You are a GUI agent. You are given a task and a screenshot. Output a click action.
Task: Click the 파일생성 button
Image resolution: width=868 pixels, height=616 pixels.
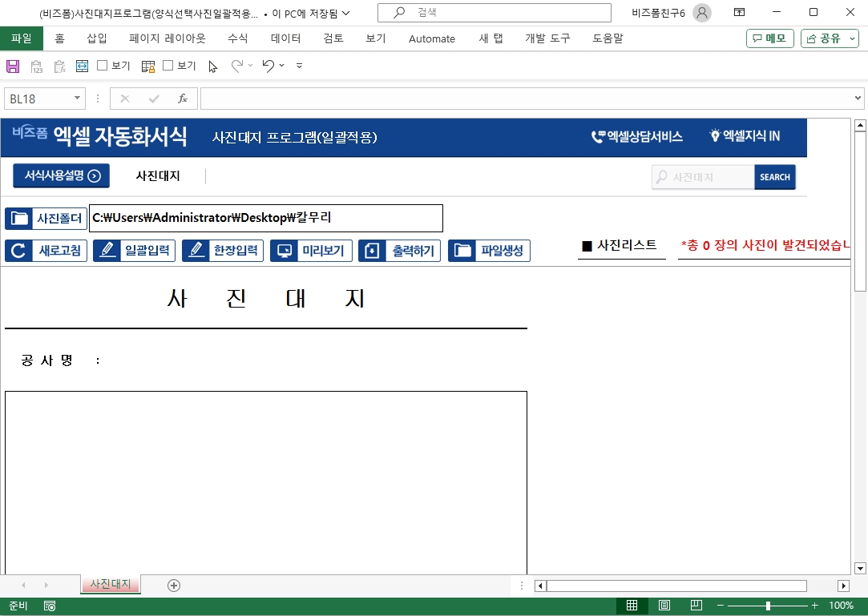click(490, 251)
